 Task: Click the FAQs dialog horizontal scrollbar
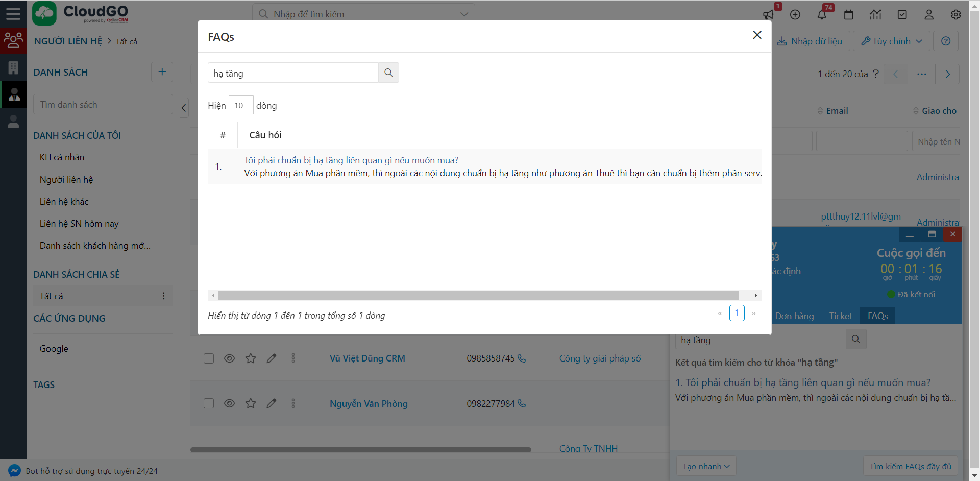tap(478, 296)
